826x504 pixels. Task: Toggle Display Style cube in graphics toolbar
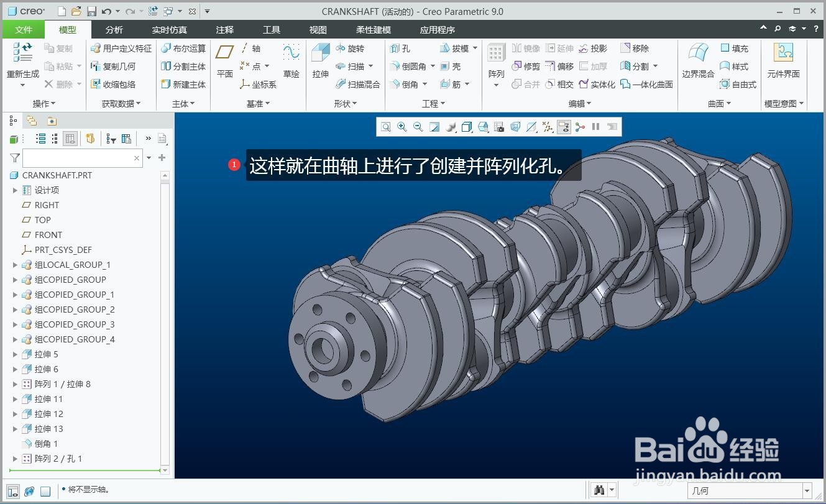467,127
